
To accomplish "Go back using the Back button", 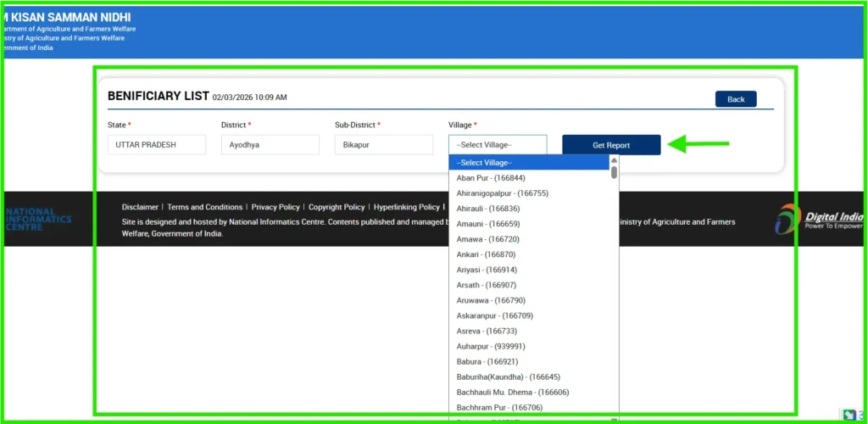I will (x=736, y=99).
